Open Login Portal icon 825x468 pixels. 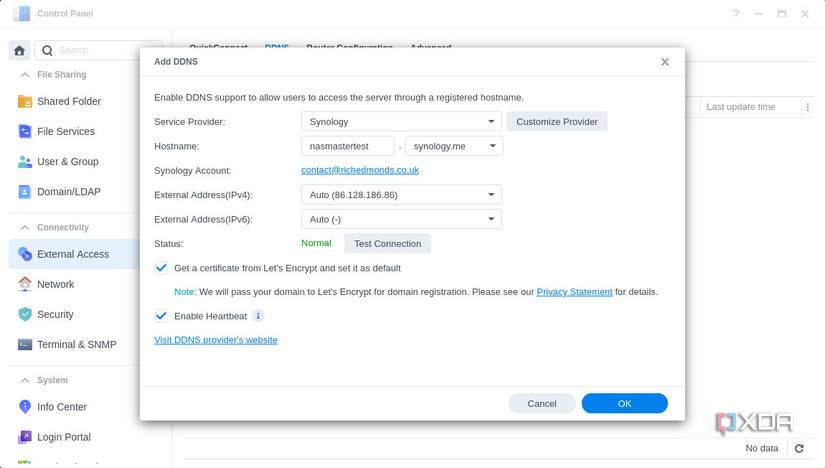pyautogui.click(x=25, y=437)
